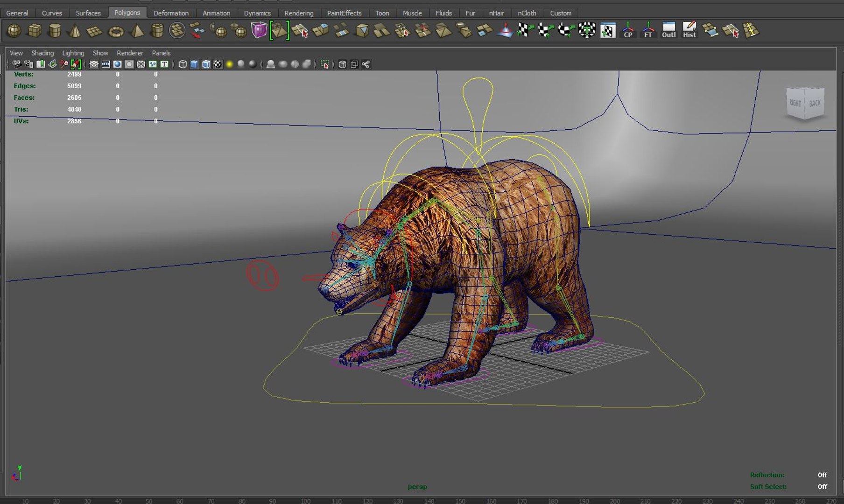The image size is (844, 504).
Task: Switch to the Dynamics shelf tab
Action: [257, 13]
